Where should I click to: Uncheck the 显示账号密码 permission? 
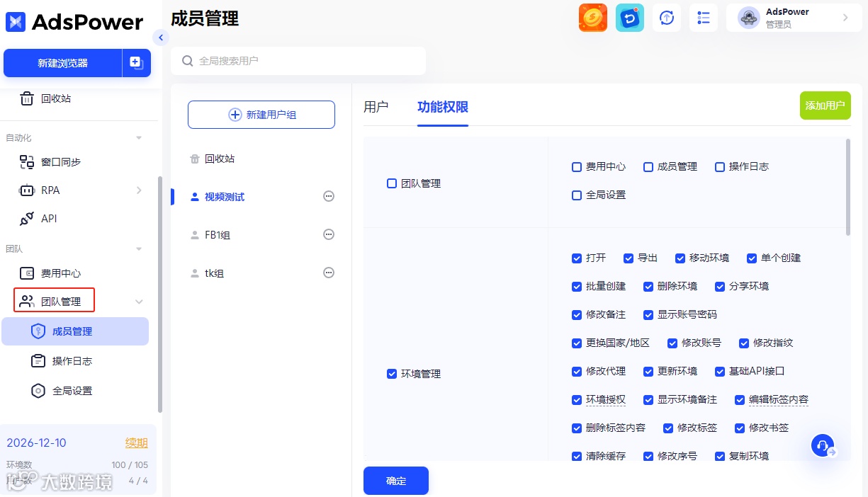click(x=648, y=315)
